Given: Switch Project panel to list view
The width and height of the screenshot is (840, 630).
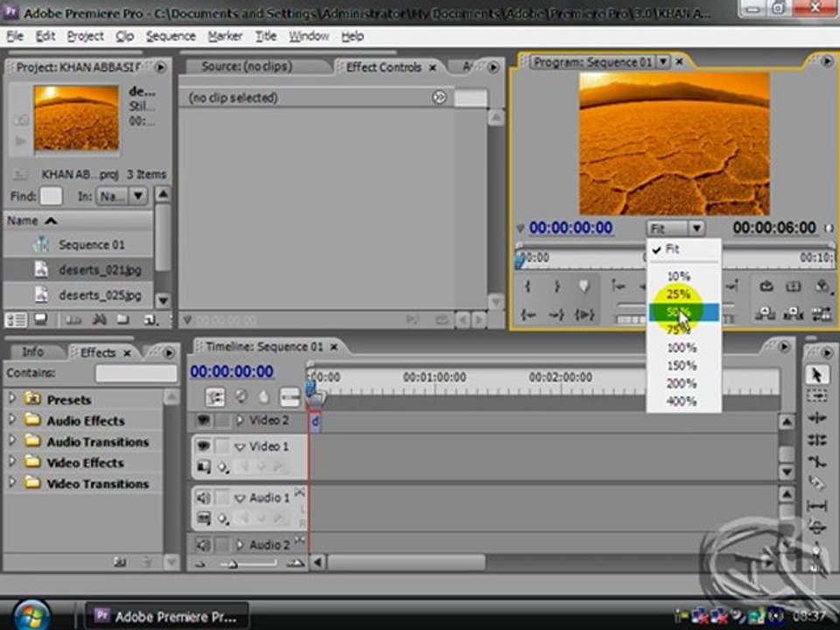Looking at the screenshot, I should [x=16, y=320].
